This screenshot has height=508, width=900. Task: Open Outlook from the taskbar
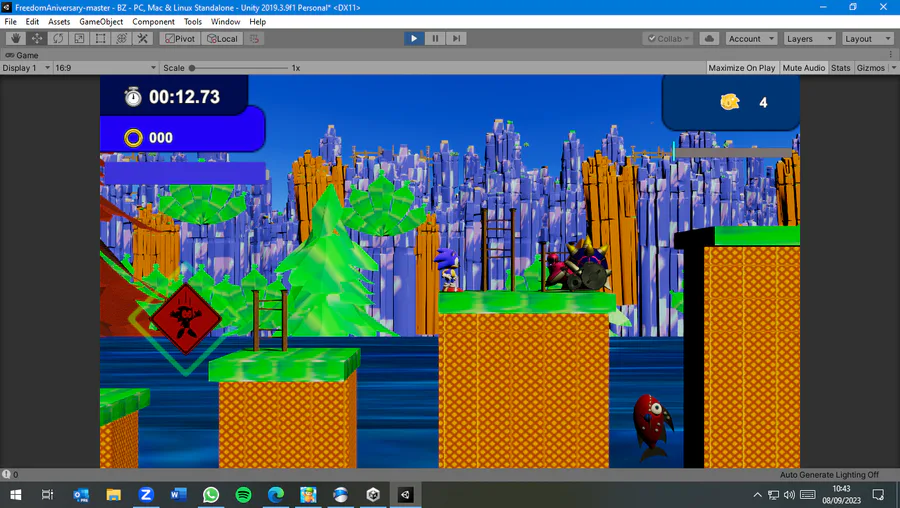pos(81,495)
